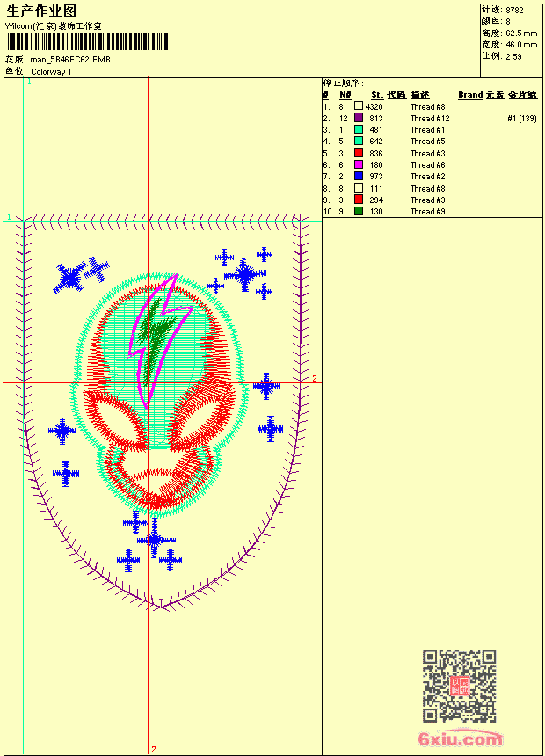Click the color count value 8
545x756 pixels.
508,21
